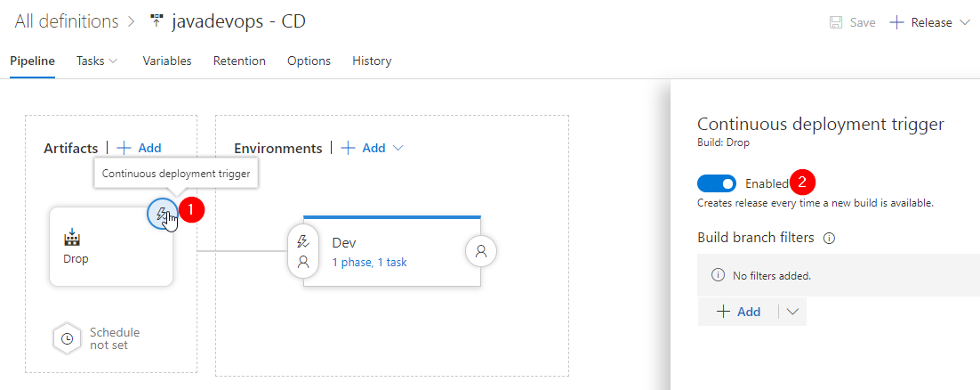Expand the Environments Add dropdown arrow
Image resolution: width=980 pixels, height=390 pixels.
[398, 149]
